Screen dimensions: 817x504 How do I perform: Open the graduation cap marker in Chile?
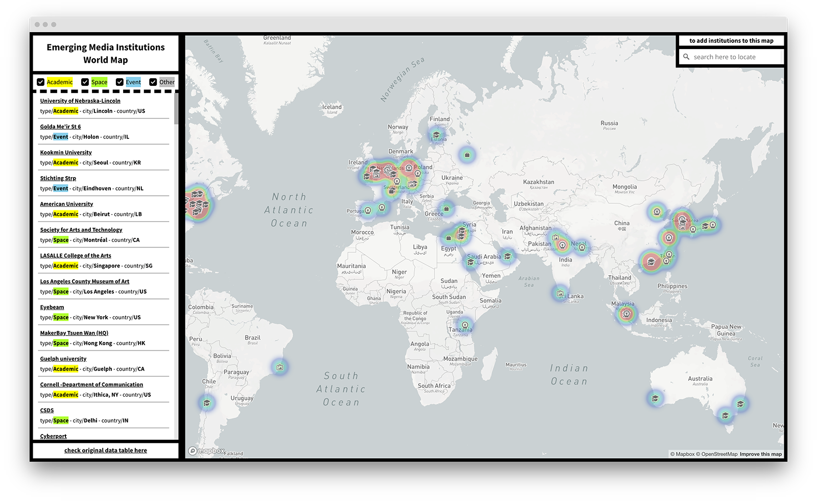coord(207,403)
